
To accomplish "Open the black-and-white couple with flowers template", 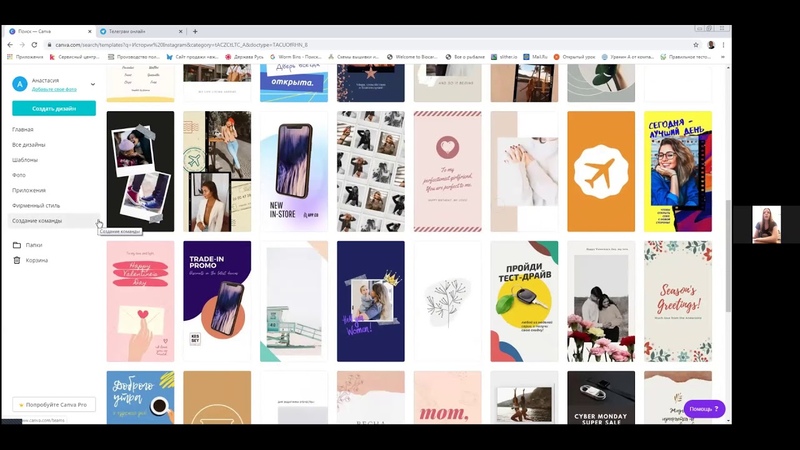I will pos(601,302).
